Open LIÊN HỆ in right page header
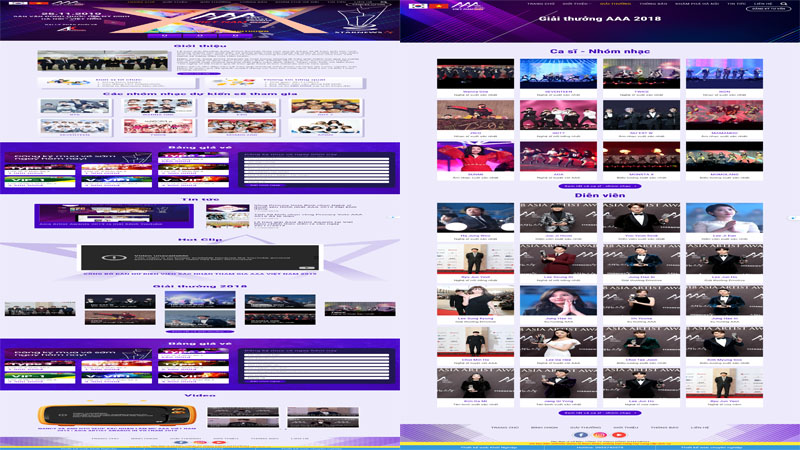Screen dimensions: 800x450 (x=763, y=4)
